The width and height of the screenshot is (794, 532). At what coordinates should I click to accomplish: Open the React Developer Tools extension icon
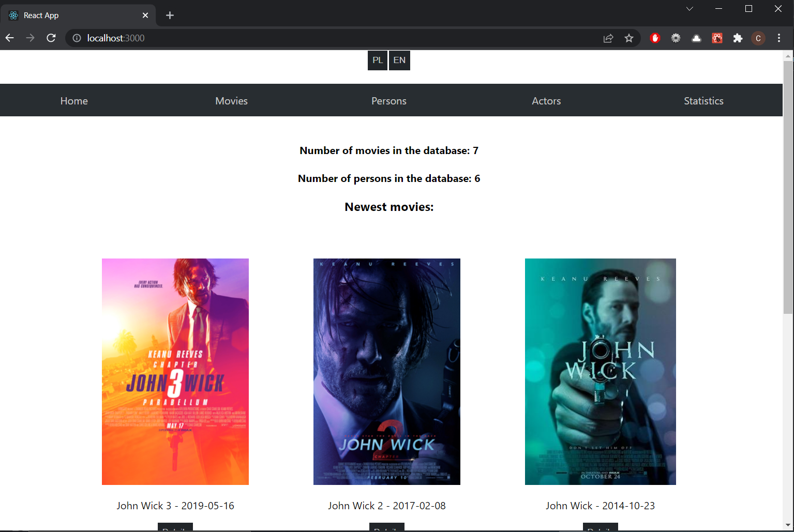click(717, 38)
